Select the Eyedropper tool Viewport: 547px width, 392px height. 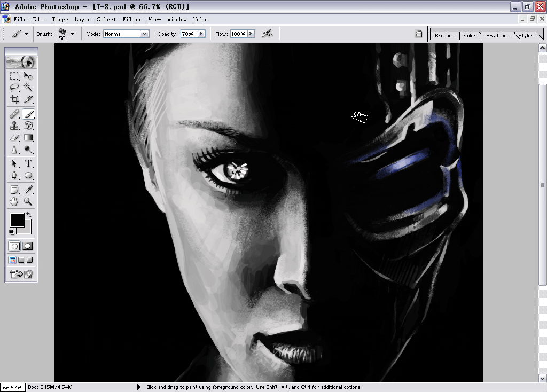pos(28,190)
